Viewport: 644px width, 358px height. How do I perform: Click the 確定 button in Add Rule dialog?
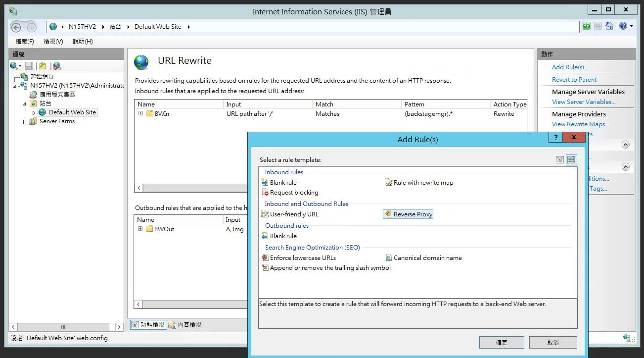(x=502, y=342)
